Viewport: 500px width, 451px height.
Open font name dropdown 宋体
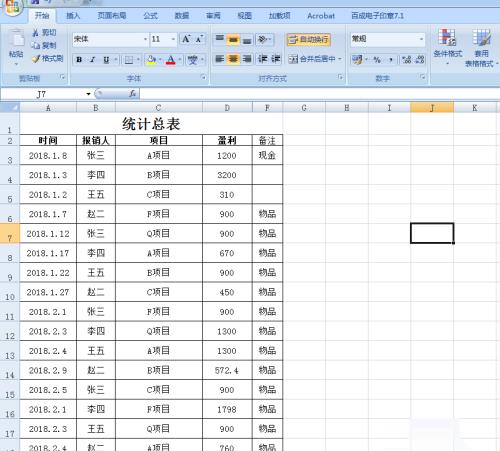(145, 39)
